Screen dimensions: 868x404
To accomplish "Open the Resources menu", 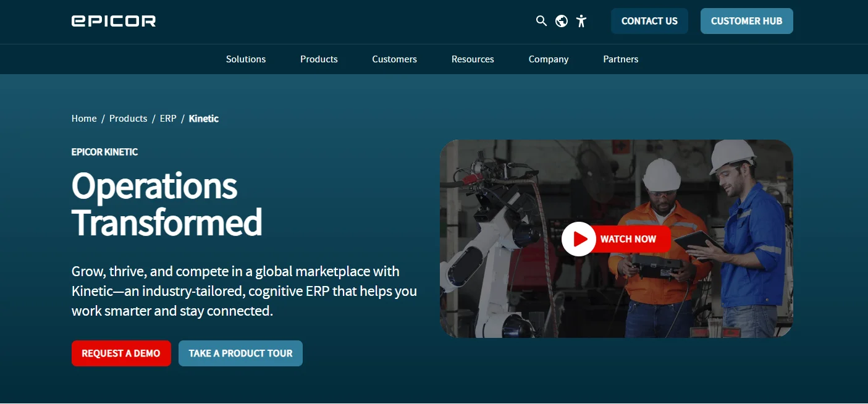I will (473, 59).
